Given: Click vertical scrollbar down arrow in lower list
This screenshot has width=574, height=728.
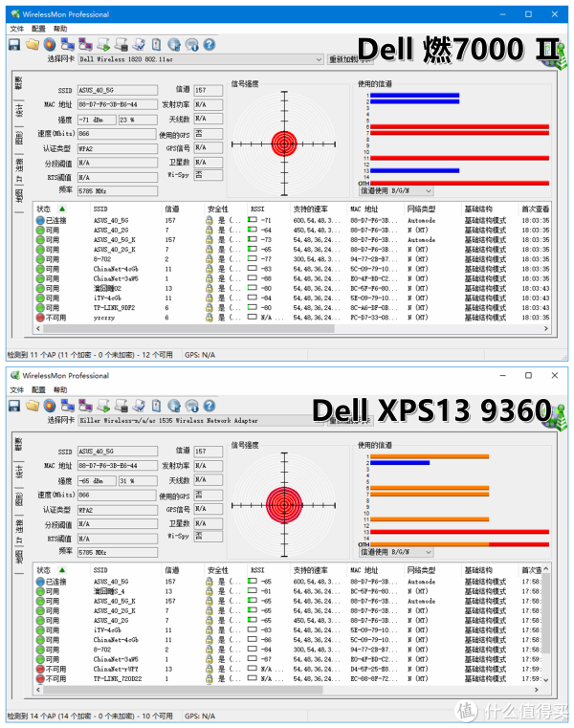Looking at the screenshot, I should coord(545,680).
